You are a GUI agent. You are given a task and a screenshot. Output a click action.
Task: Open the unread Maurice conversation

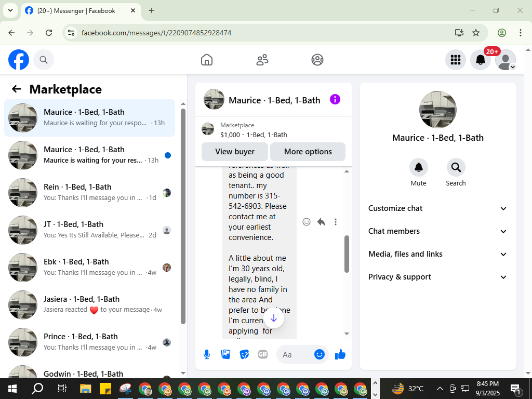(x=89, y=155)
